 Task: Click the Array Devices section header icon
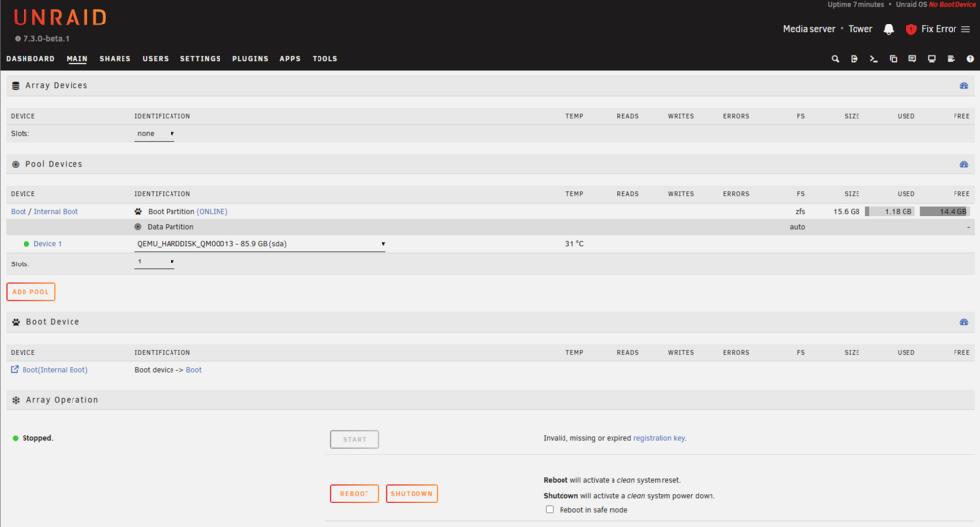[x=16, y=86]
